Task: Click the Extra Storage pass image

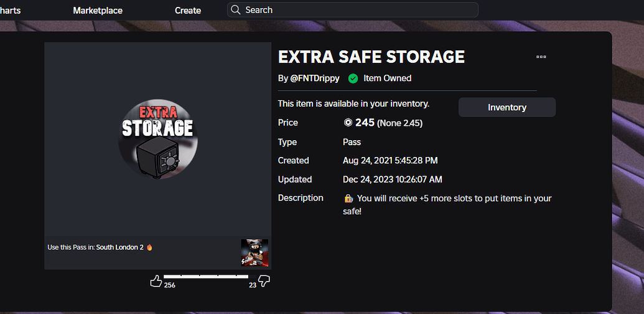Action: click(157, 140)
